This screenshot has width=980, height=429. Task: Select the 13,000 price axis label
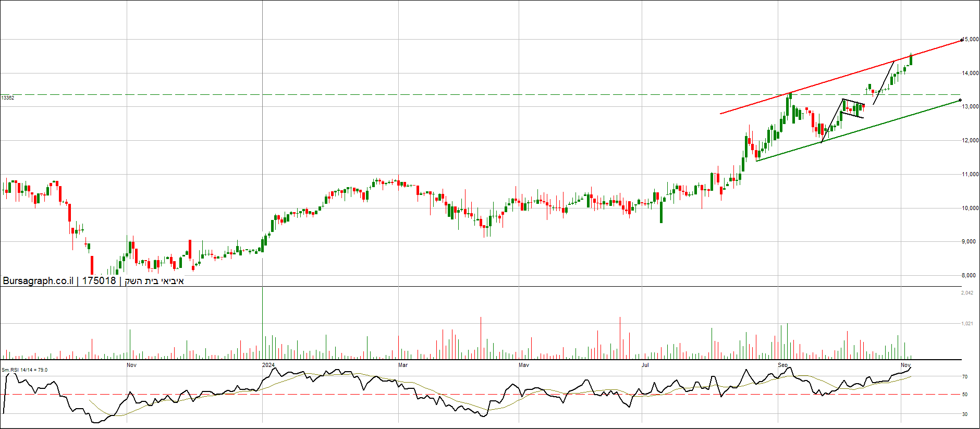pos(970,106)
